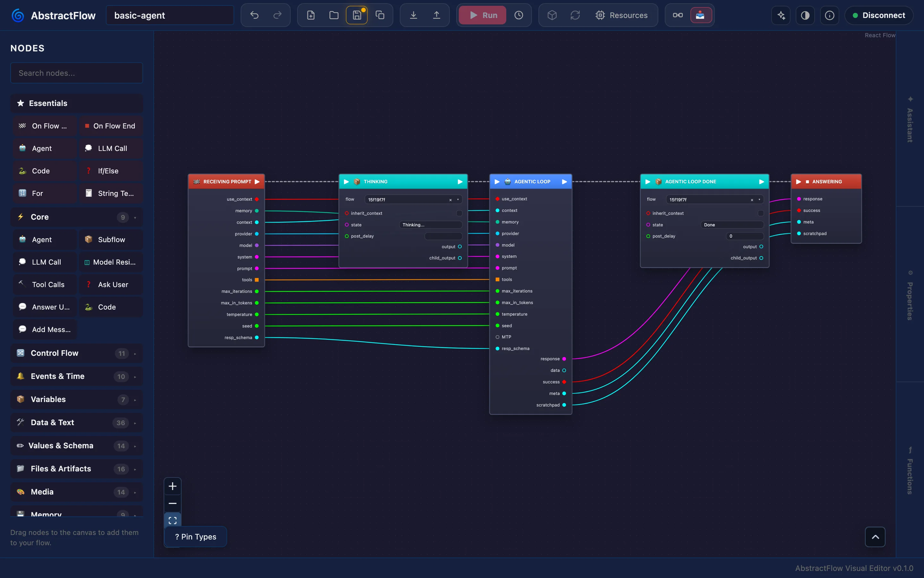Create a new flow file
Image resolution: width=924 pixels, height=578 pixels.
311,15
